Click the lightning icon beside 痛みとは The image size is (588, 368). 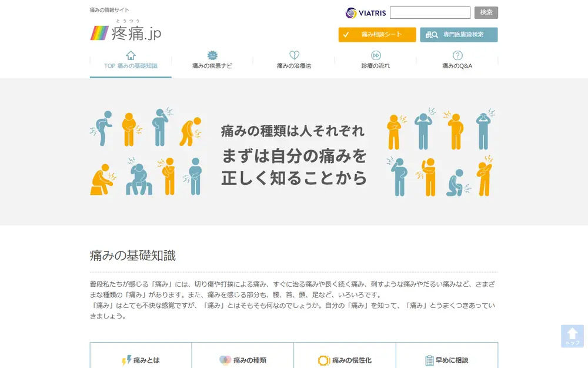click(x=127, y=360)
